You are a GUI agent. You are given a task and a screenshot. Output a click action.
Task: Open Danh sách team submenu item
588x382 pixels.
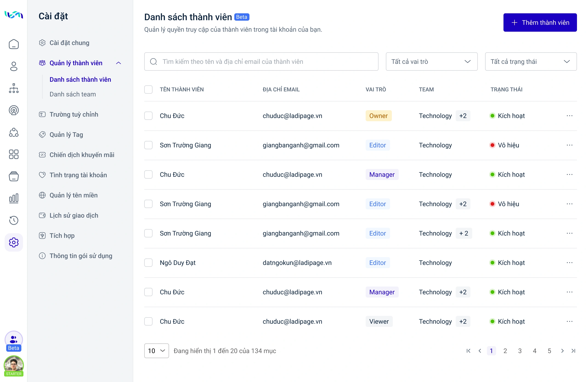[73, 94]
